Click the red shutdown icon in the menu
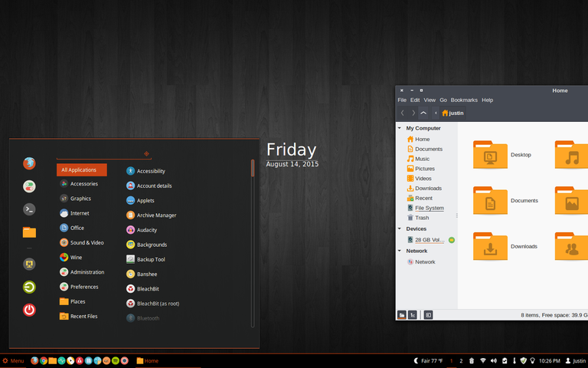 click(x=29, y=310)
